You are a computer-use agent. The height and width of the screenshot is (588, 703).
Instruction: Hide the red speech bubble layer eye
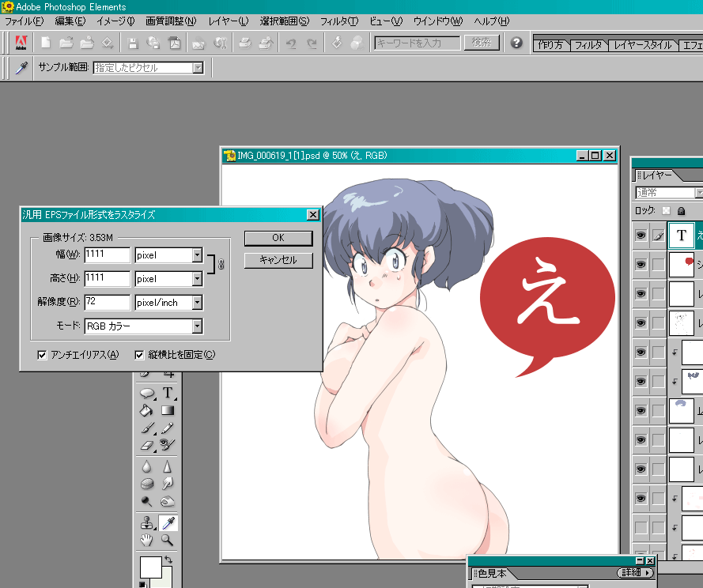tap(641, 265)
